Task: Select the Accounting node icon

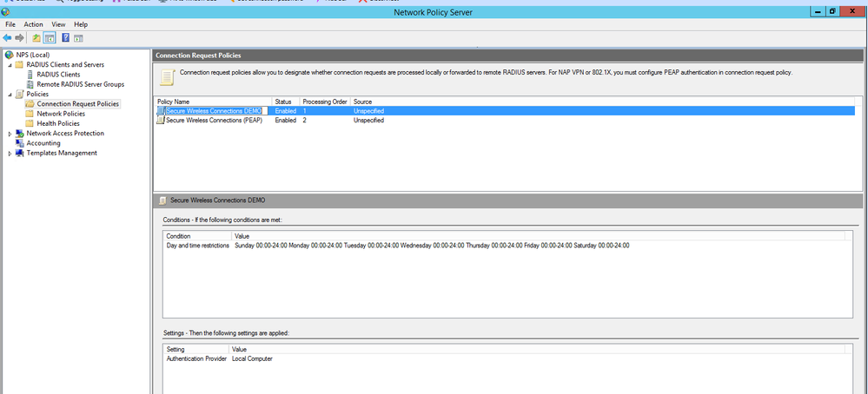Action: point(20,143)
